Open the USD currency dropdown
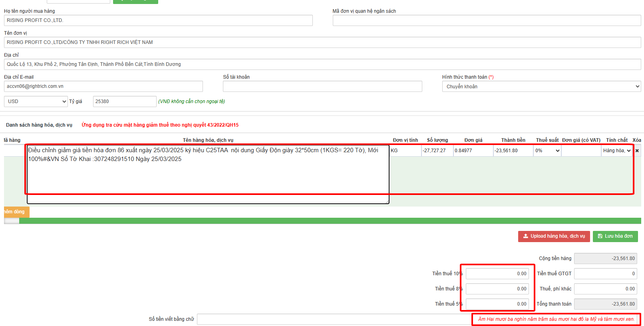 coord(36,101)
